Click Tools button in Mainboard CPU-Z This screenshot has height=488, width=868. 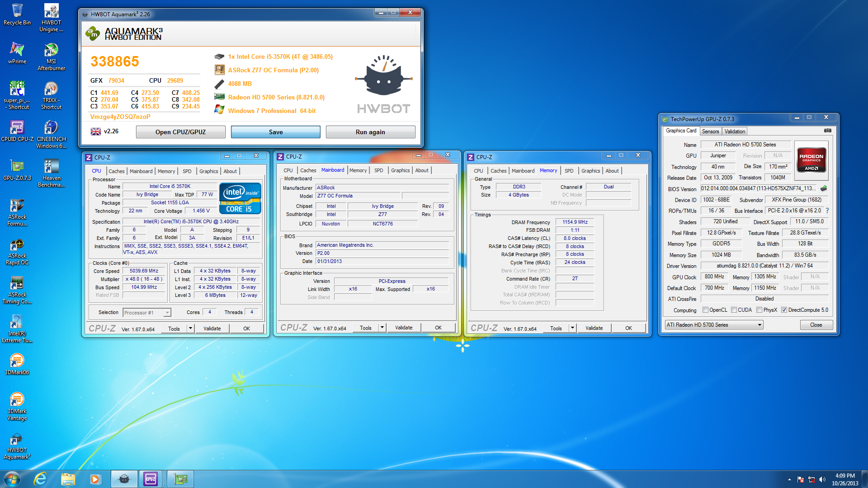pyautogui.click(x=366, y=328)
